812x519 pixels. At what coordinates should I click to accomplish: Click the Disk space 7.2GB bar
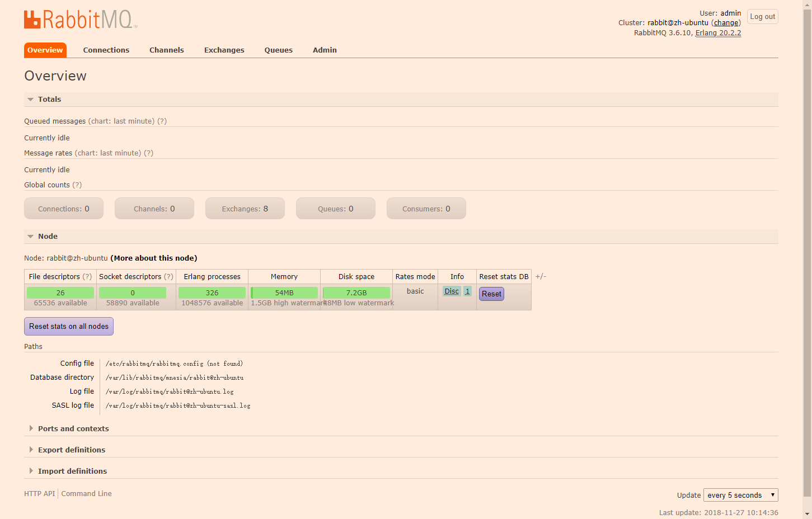(x=356, y=292)
